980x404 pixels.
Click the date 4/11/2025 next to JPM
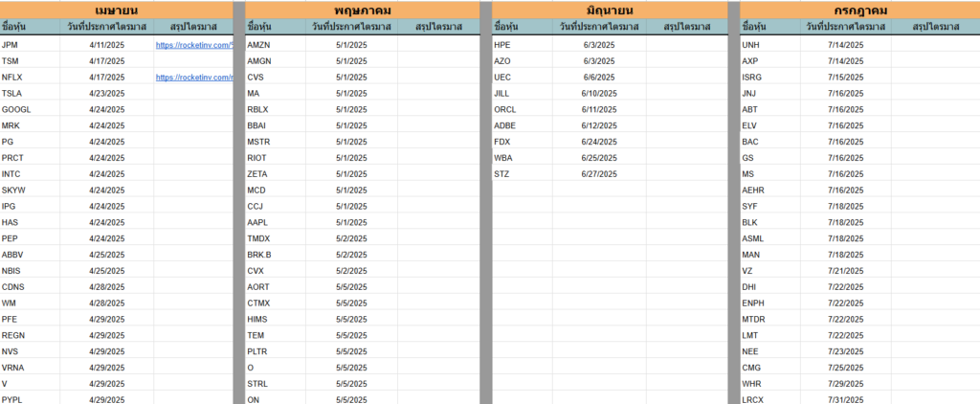107,45
